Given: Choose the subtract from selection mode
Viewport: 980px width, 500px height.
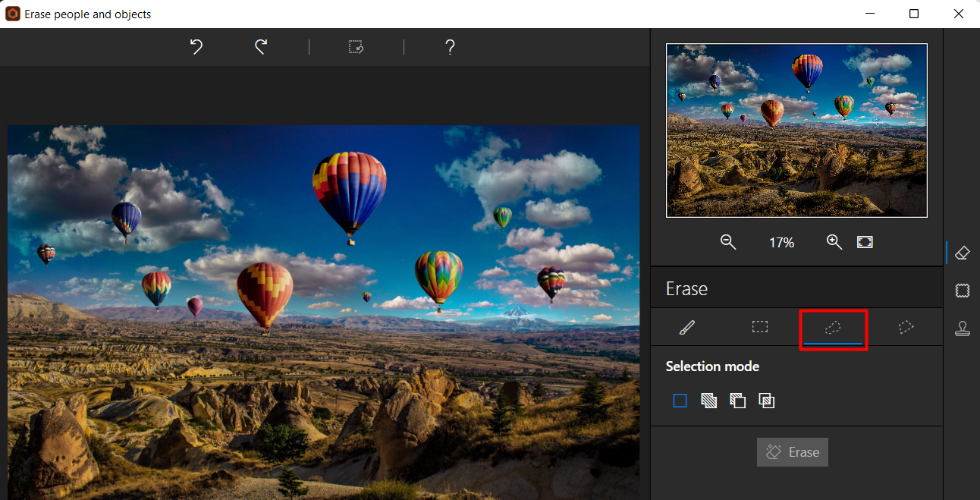Looking at the screenshot, I should coord(737,401).
